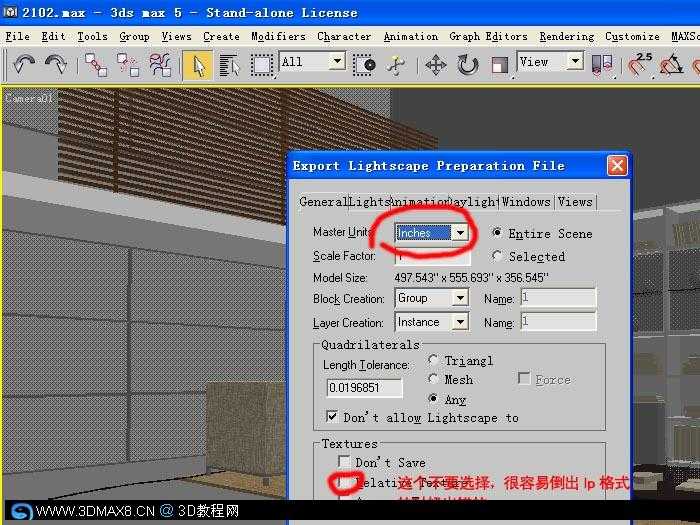Open the Master Units Inches dropdown
This screenshot has height=525, width=700.
tap(460, 233)
